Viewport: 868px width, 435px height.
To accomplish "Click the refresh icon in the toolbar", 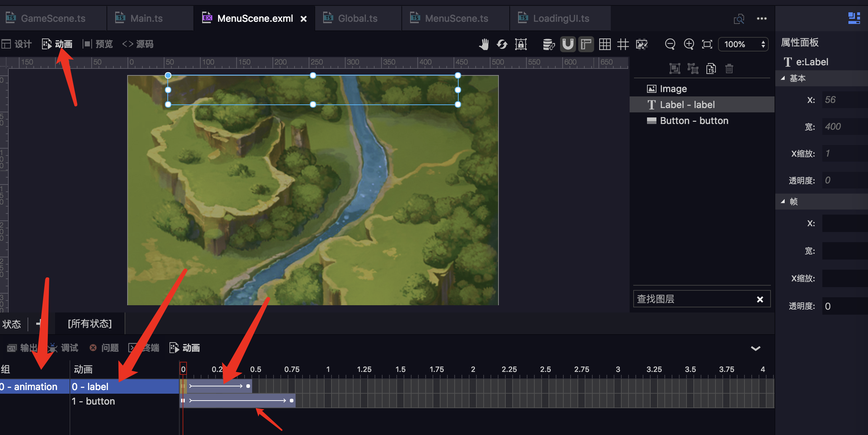I will pyautogui.click(x=502, y=44).
